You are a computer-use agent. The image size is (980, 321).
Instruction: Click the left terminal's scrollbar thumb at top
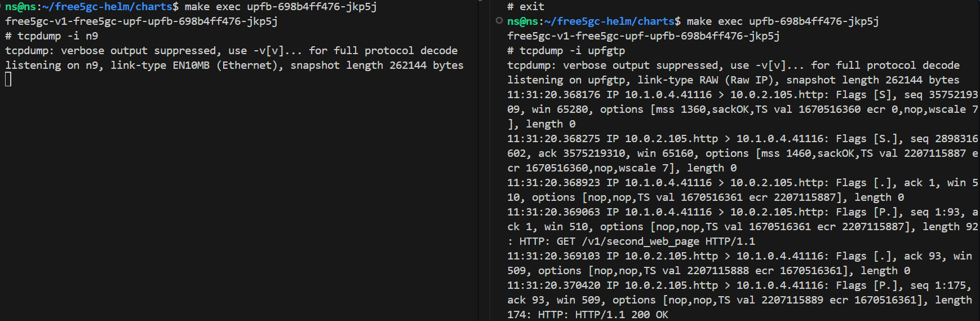coord(480,1)
